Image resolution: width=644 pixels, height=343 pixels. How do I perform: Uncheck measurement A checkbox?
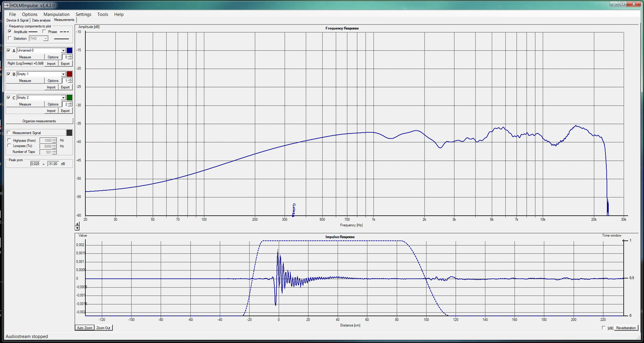coord(9,50)
